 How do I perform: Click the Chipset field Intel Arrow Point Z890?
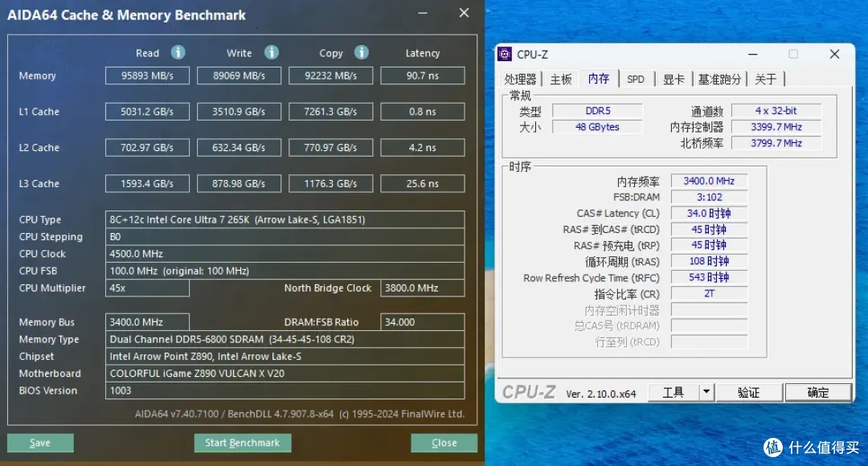[285, 357]
